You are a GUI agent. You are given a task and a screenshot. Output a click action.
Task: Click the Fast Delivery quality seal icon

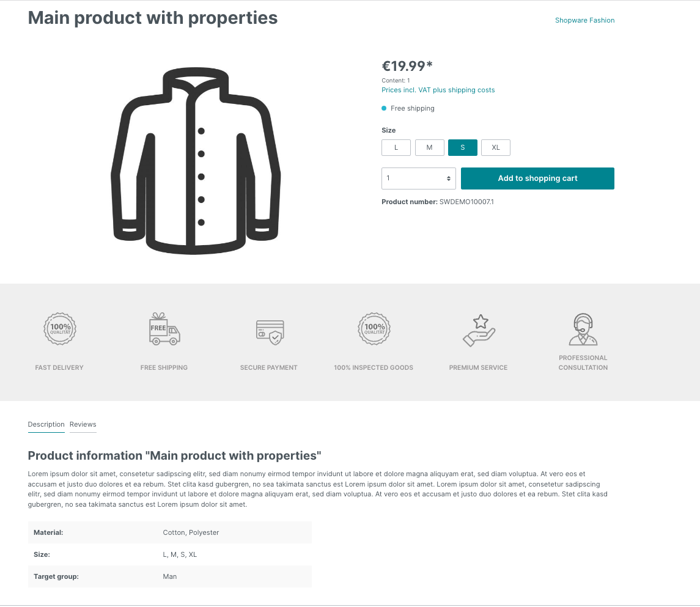point(60,329)
